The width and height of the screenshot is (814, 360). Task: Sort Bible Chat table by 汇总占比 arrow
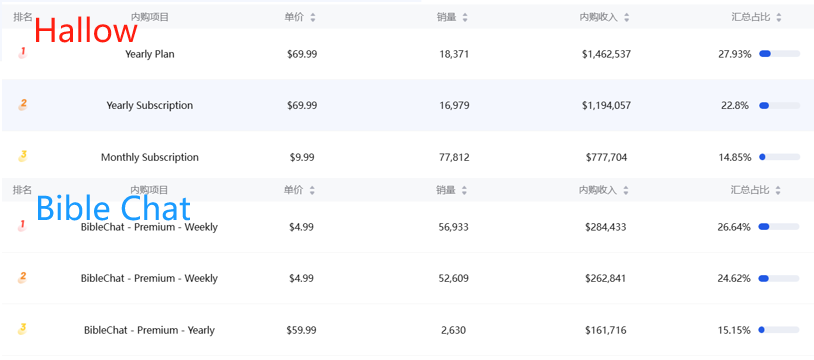click(778, 191)
